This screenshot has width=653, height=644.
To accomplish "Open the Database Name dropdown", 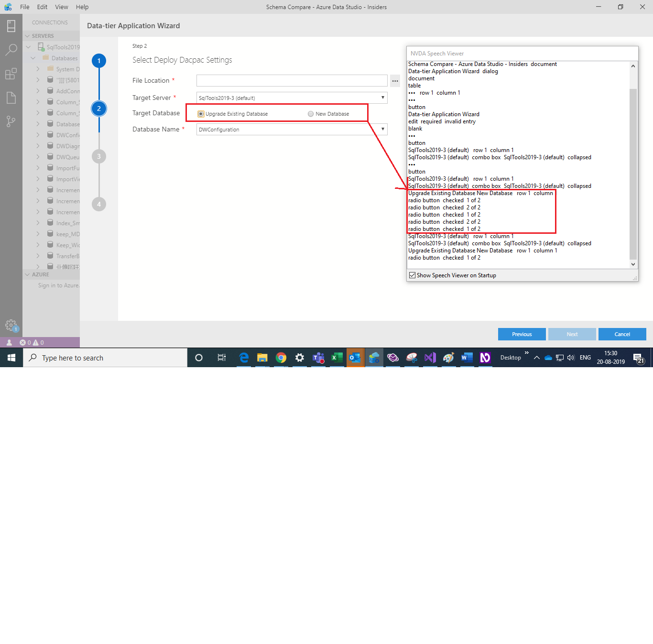I will 382,129.
